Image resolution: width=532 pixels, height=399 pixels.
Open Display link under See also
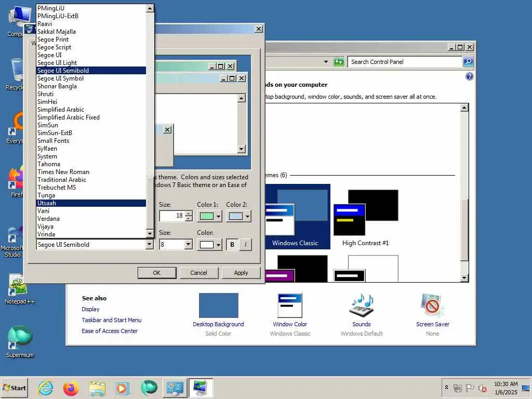[90, 309]
